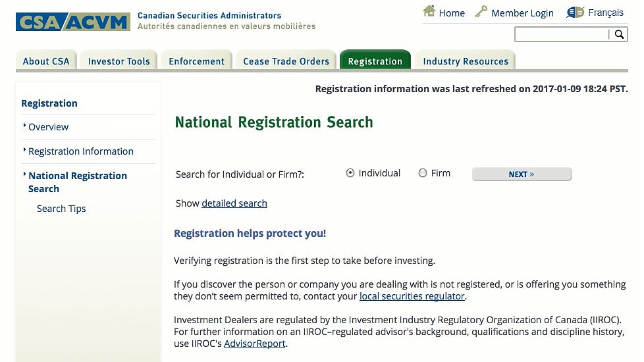
Task: Focus the site search input field
Action: 562,34
